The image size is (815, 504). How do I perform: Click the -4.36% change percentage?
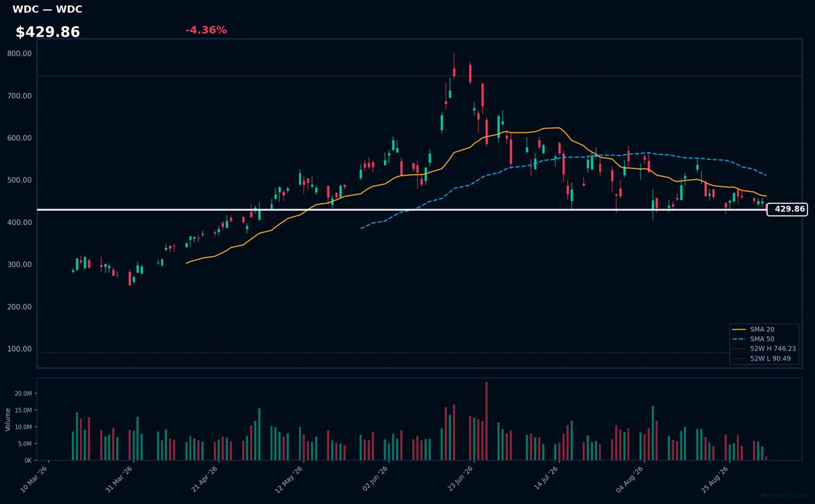click(206, 30)
